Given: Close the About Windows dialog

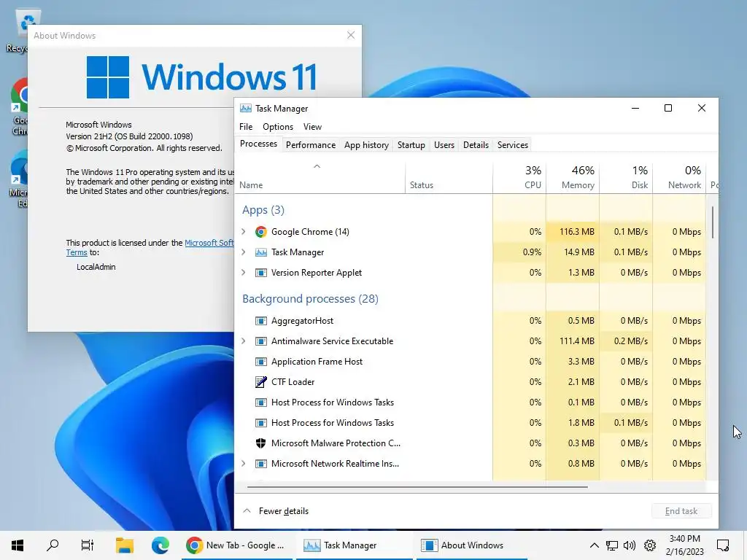Looking at the screenshot, I should click(x=351, y=35).
